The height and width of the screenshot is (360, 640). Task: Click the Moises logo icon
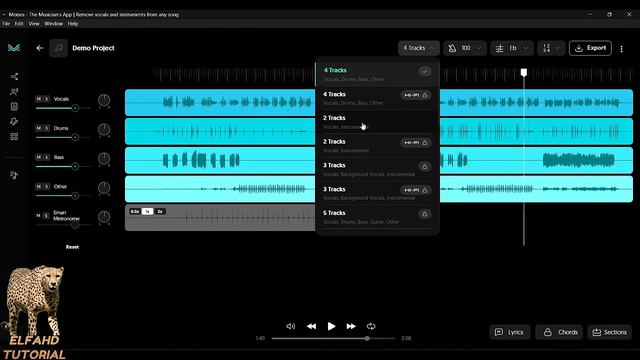[14, 48]
